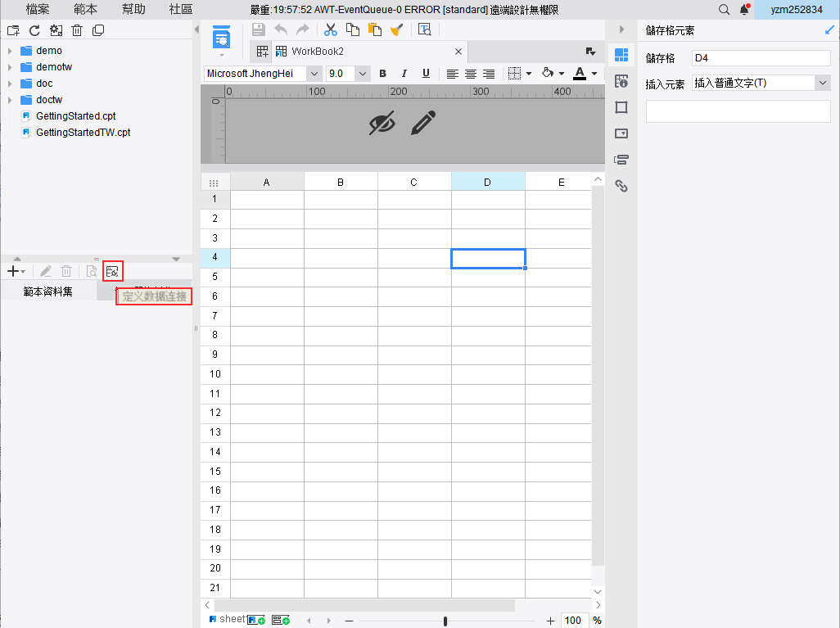
Task: Preview dataset icon in dataset toolbar
Action: tap(92, 271)
